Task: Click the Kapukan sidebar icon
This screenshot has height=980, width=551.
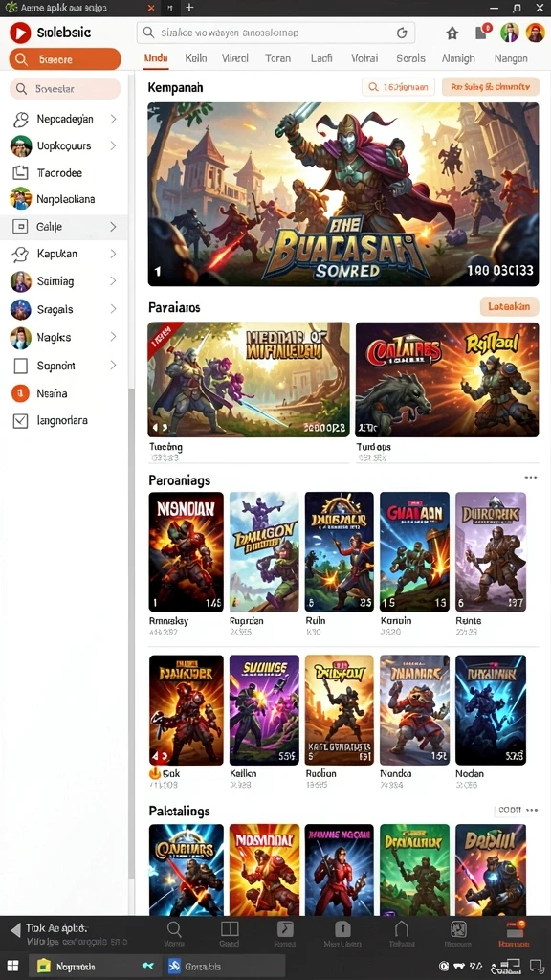Action: click(x=21, y=254)
